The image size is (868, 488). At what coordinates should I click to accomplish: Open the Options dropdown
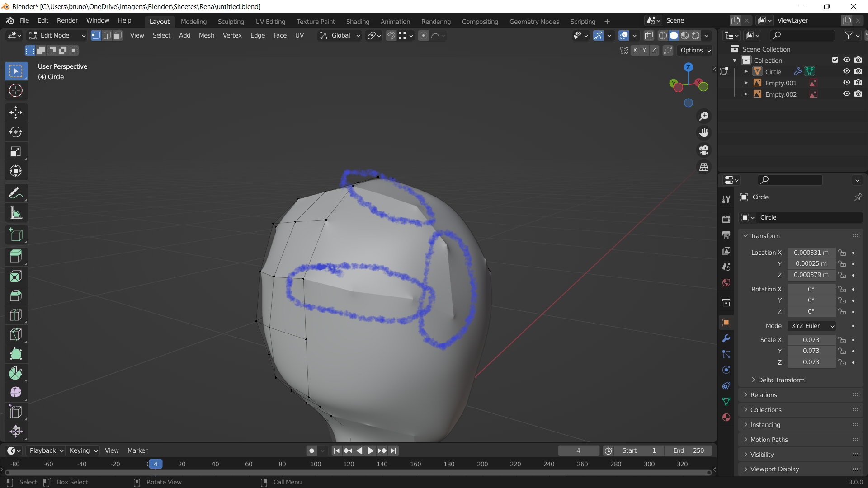(696, 50)
